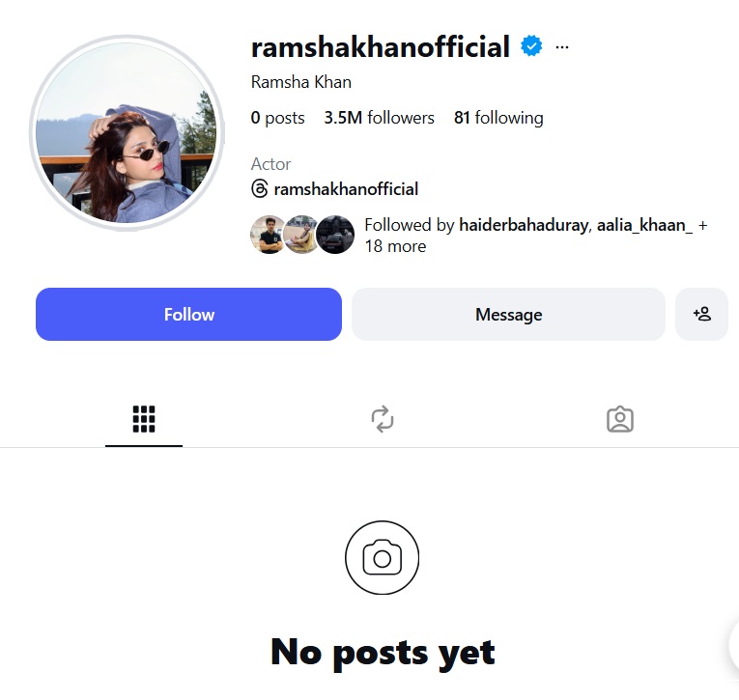Open the 81 following list

pyautogui.click(x=498, y=118)
